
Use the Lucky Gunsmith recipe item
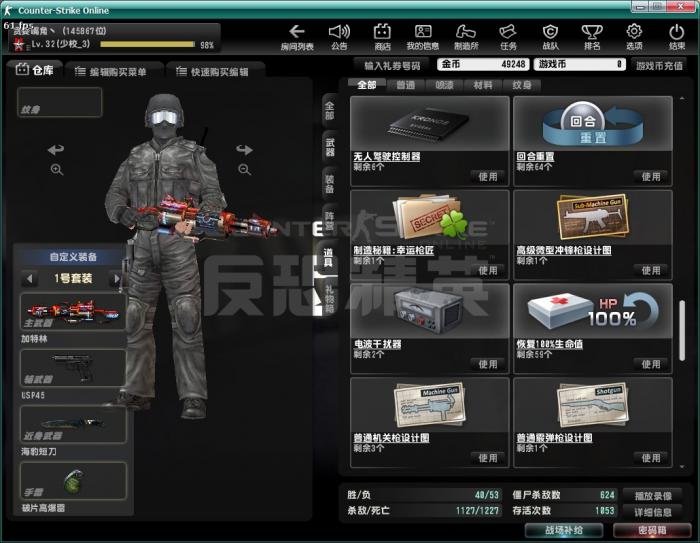click(x=488, y=271)
